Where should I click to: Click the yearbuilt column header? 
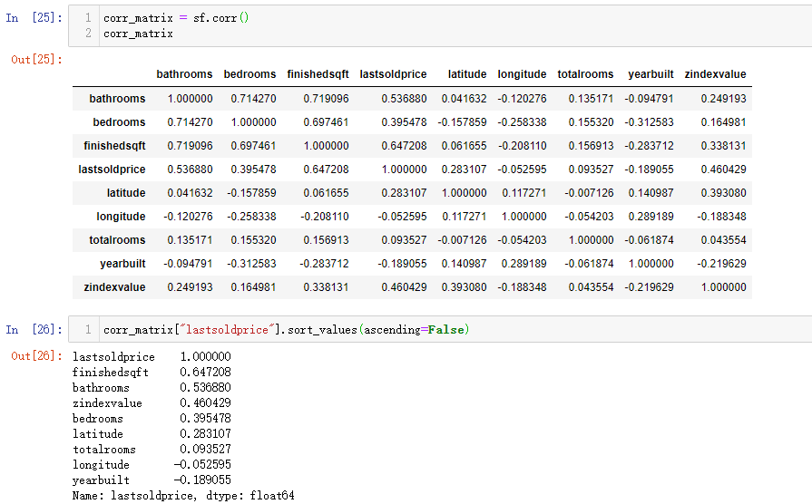pos(651,74)
